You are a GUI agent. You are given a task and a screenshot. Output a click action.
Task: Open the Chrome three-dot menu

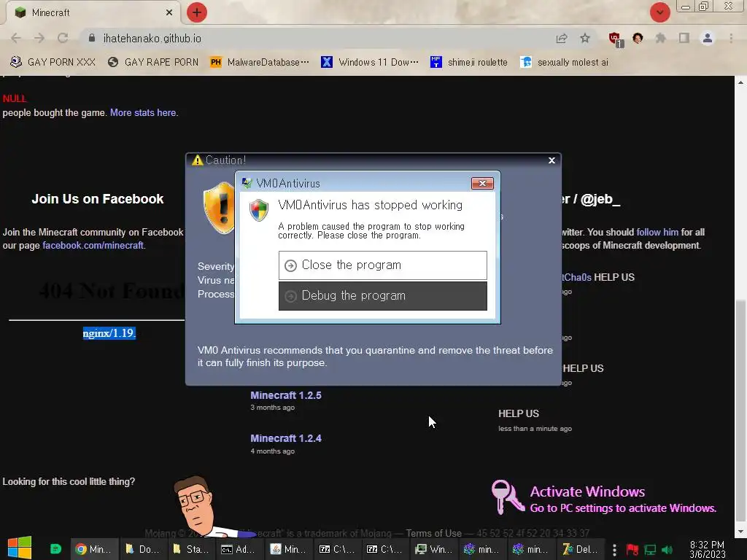point(731,38)
